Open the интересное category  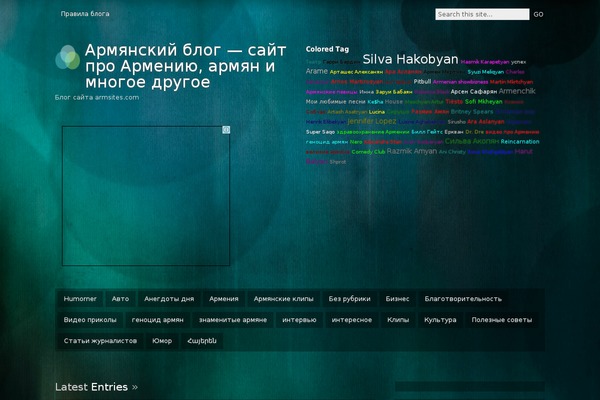pyautogui.click(x=352, y=320)
